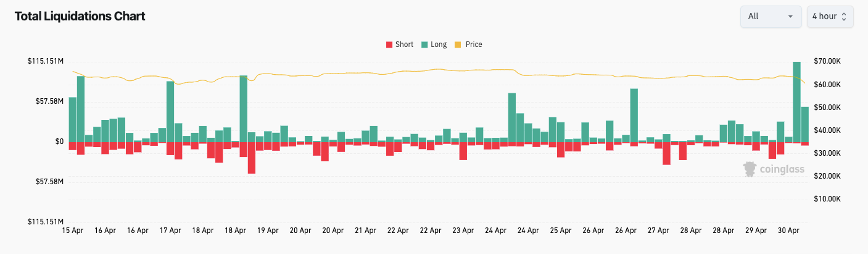The height and width of the screenshot is (254, 868).
Task: Click the $70.00K price axis label
Action: (827, 61)
